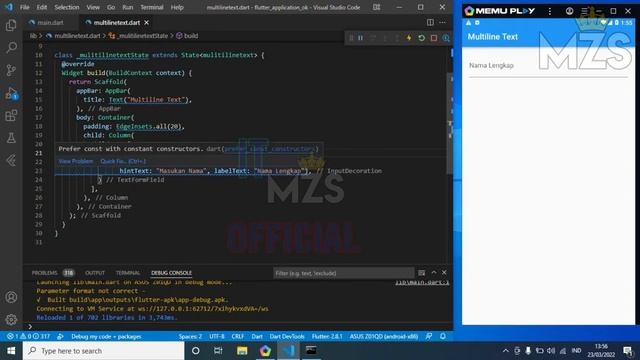The width and height of the screenshot is (640, 360).
Task: Open editor More Actions ellipsis
Action: [x=442, y=22]
